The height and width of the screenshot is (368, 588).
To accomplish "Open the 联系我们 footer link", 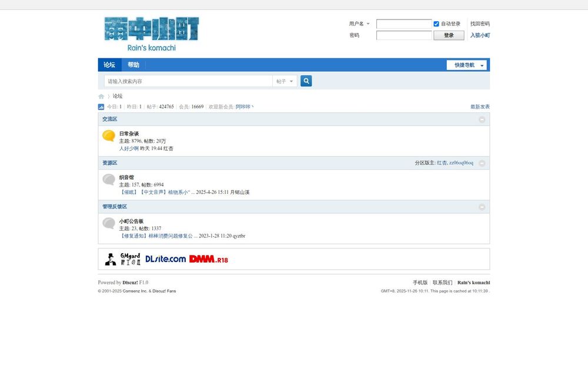I will pos(443,283).
